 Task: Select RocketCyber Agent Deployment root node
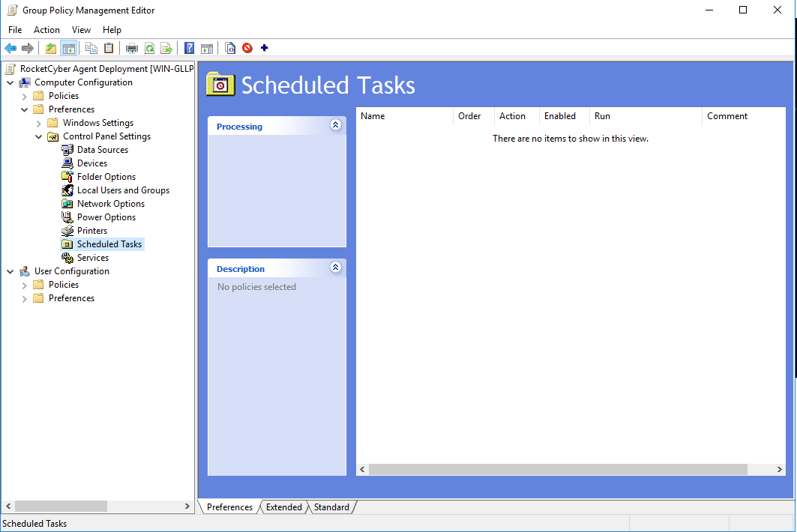coord(106,69)
